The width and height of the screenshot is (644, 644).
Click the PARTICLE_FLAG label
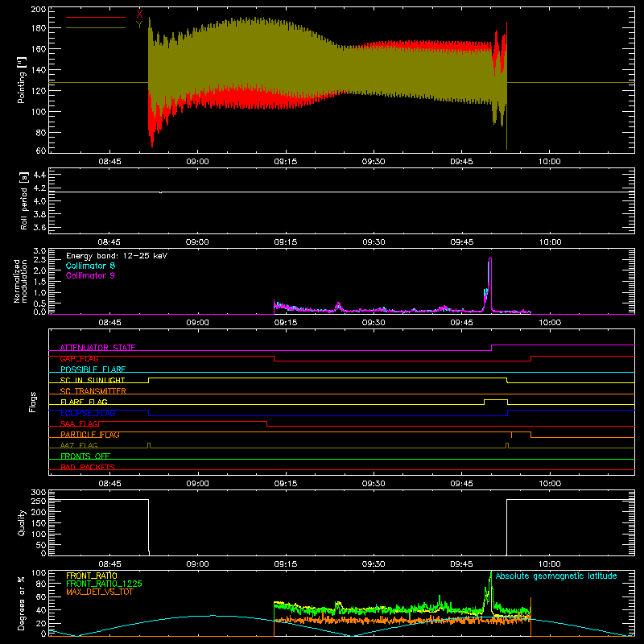click(x=90, y=435)
